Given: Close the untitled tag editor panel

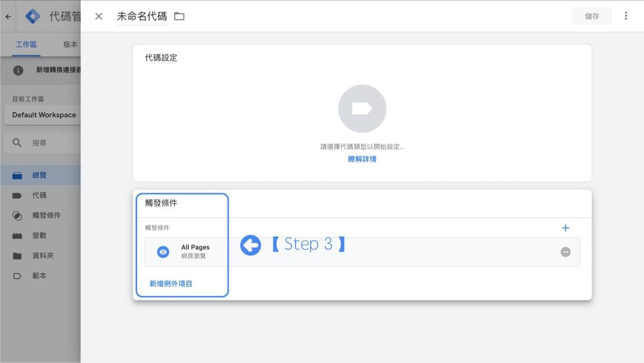Looking at the screenshot, I should coord(99,16).
